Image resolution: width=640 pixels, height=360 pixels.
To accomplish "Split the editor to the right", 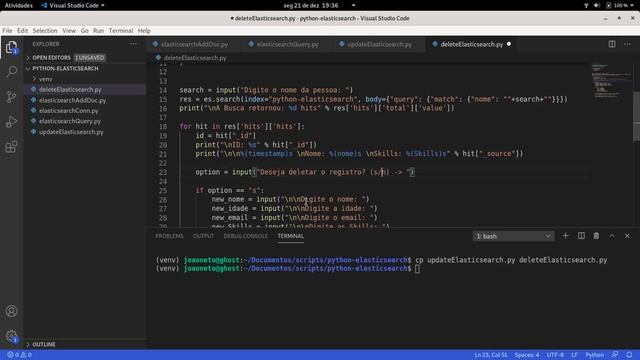I will point(612,44).
